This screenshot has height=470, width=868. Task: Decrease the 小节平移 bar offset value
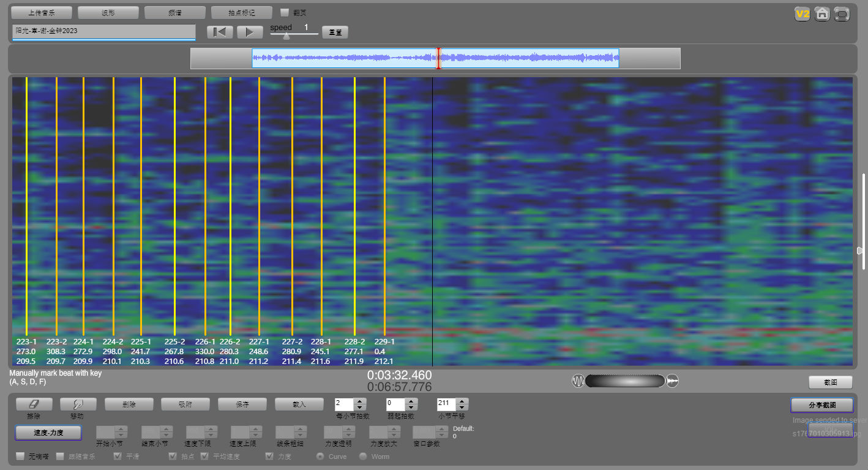click(x=462, y=407)
